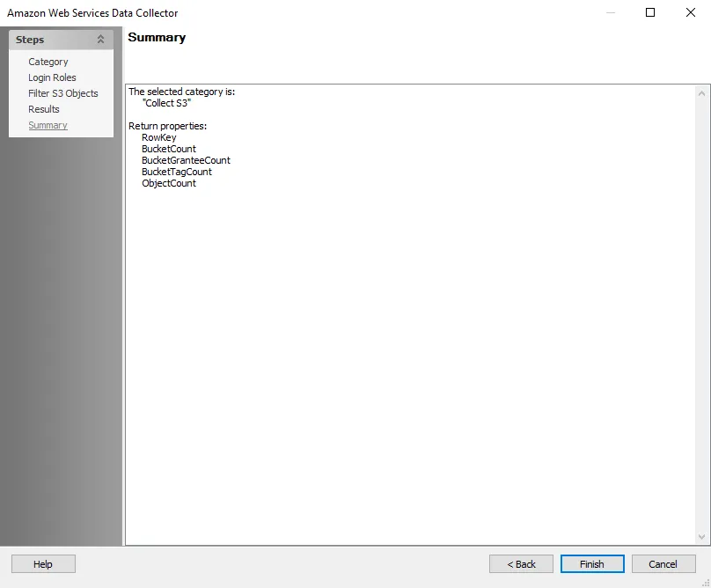Click "The selected category is:" line
The image size is (711, 588).
(181, 92)
